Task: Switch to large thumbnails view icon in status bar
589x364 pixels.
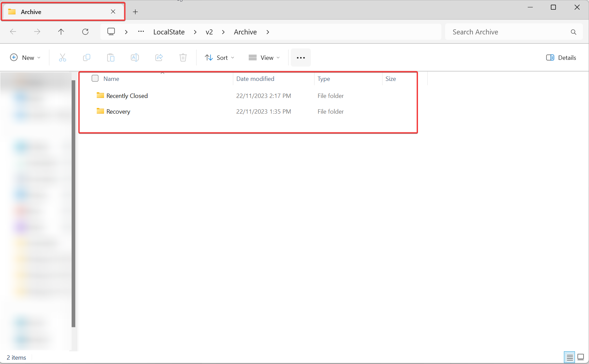Action: point(581,357)
